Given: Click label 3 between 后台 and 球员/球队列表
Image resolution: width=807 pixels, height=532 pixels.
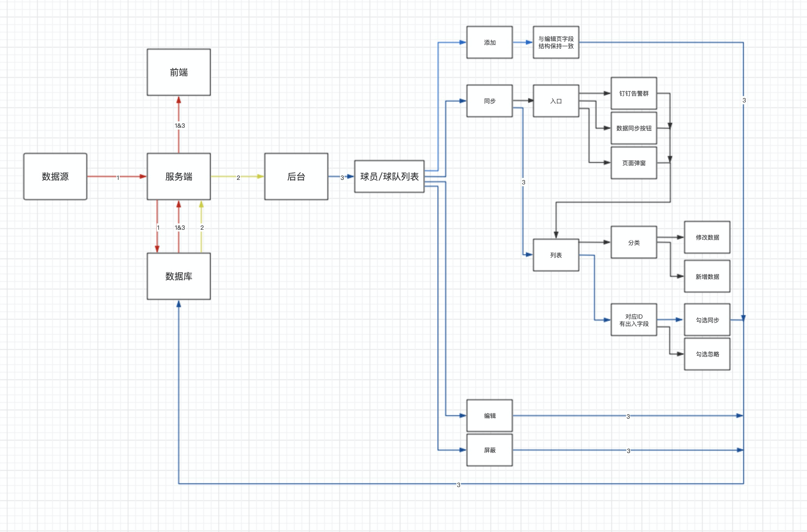Looking at the screenshot, I should pos(342,178).
